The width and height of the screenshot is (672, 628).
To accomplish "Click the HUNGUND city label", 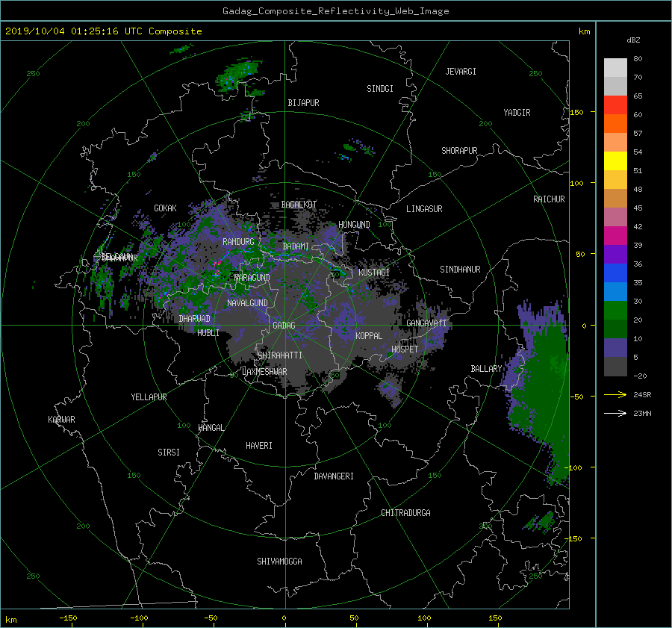I will pyautogui.click(x=354, y=225).
